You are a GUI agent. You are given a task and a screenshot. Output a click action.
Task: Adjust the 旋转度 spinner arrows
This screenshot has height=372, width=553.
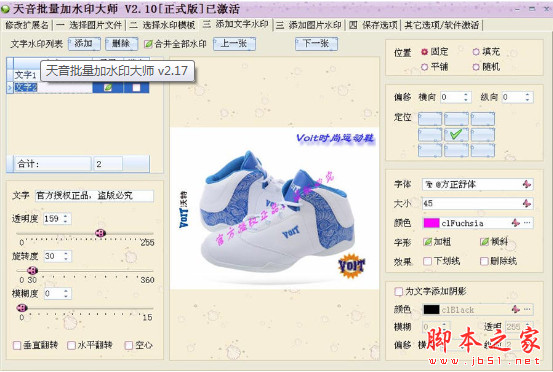66,256
